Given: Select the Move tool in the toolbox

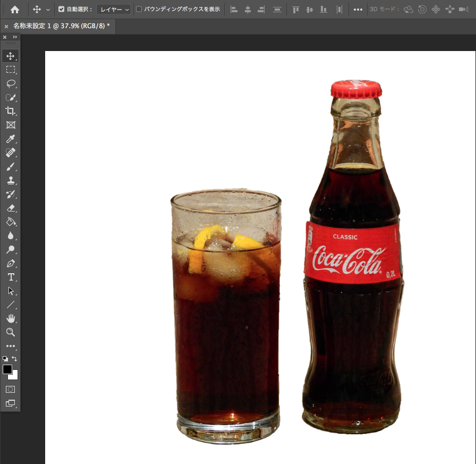Looking at the screenshot, I should [10, 56].
